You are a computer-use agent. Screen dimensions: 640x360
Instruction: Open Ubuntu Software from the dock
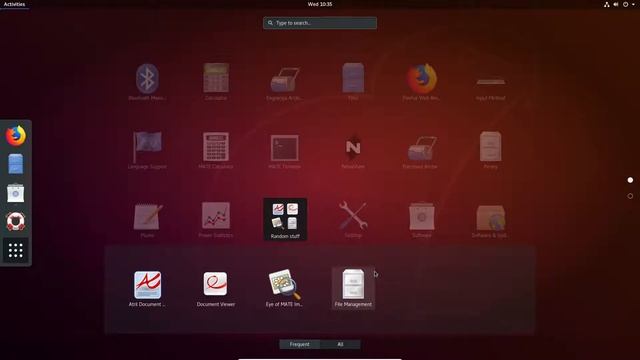pyautogui.click(x=16, y=193)
